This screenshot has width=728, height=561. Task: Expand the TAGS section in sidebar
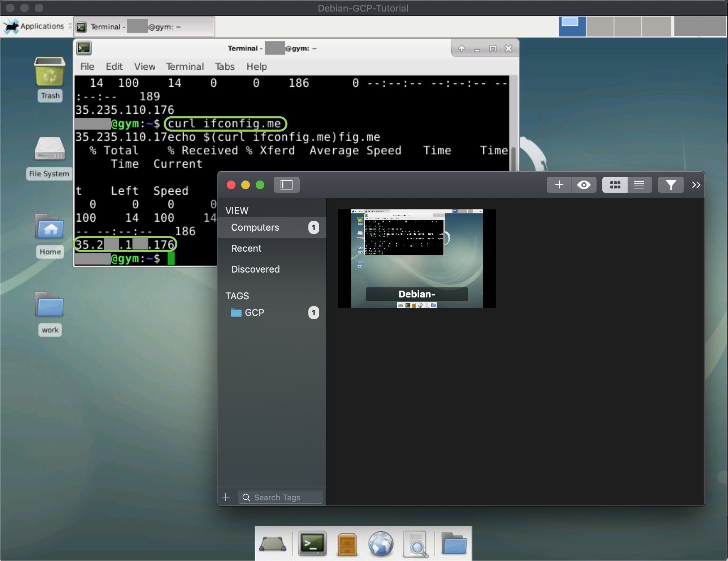pos(237,296)
